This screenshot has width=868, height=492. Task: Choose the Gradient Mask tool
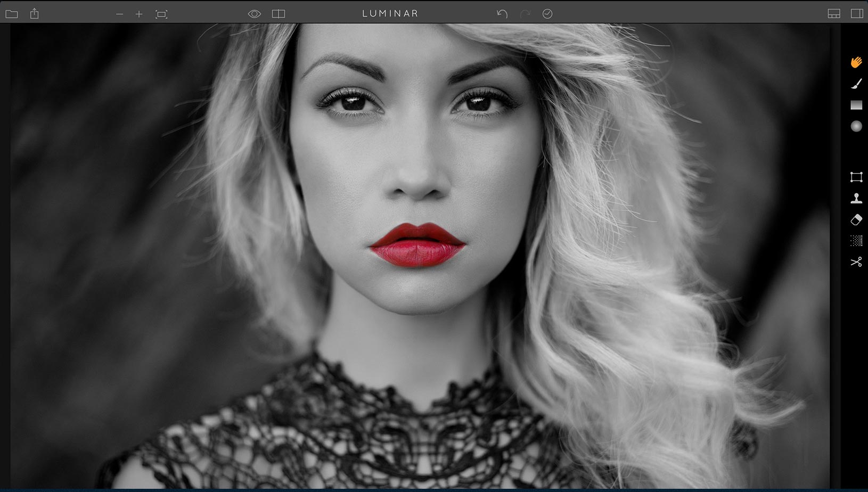click(856, 105)
